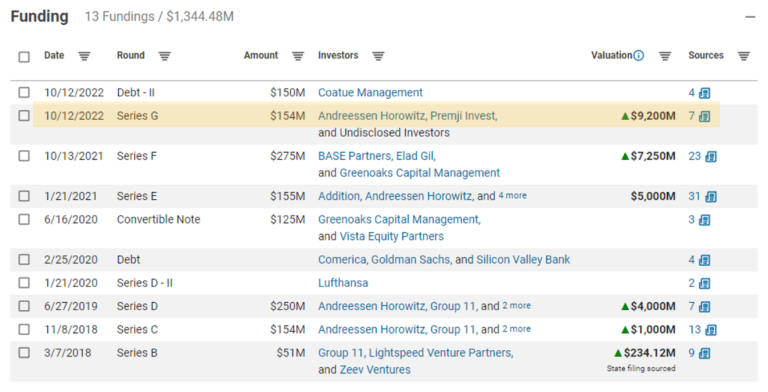The width and height of the screenshot is (768, 392).
Task: Check the select-all checkbox in header
Action: (x=24, y=57)
